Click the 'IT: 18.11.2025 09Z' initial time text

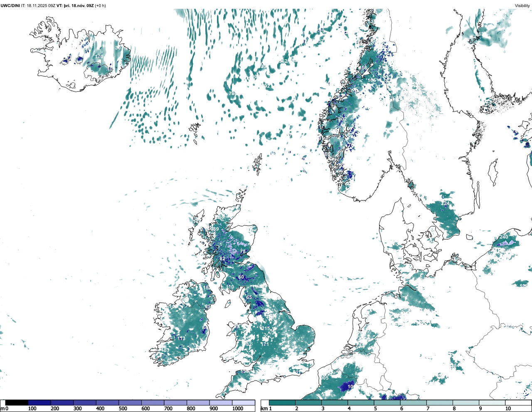tap(38, 6)
